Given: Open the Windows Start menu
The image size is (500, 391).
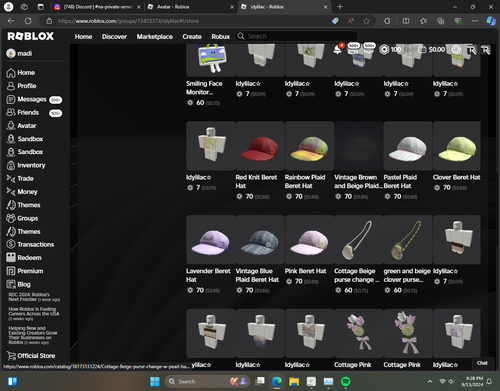Looking at the screenshot, I should (155, 381).
